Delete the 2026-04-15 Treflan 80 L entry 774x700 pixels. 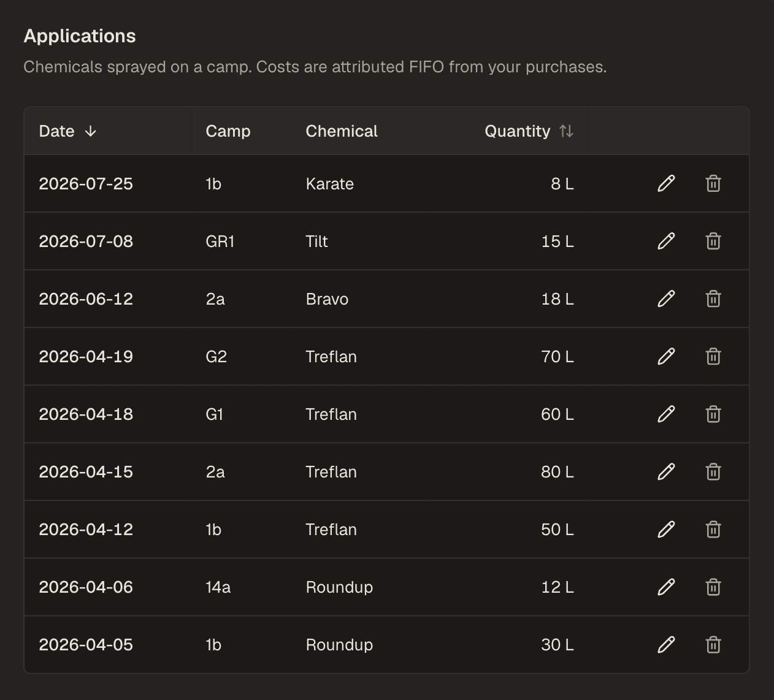pyautogui.click(x=713, y=471)
